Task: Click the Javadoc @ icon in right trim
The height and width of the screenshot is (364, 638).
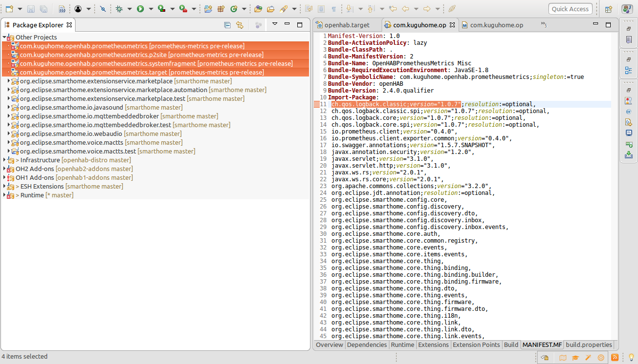Action: pos(629,111)
